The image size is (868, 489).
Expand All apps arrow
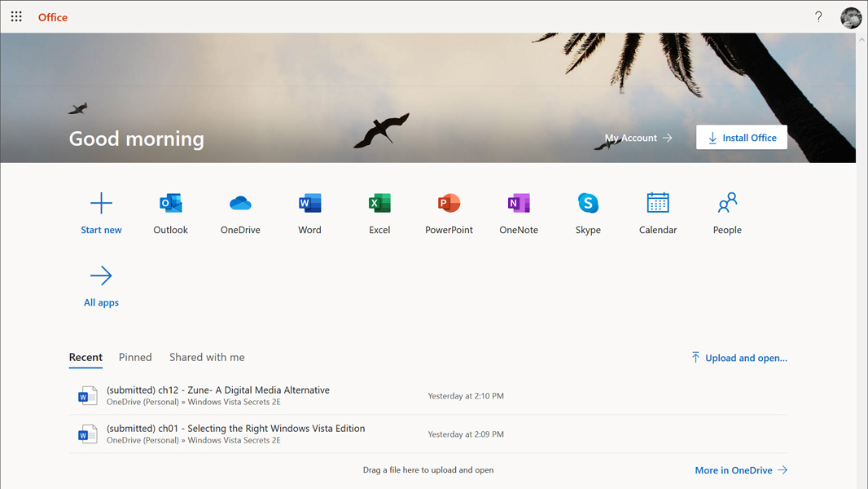tap(101, 276)
